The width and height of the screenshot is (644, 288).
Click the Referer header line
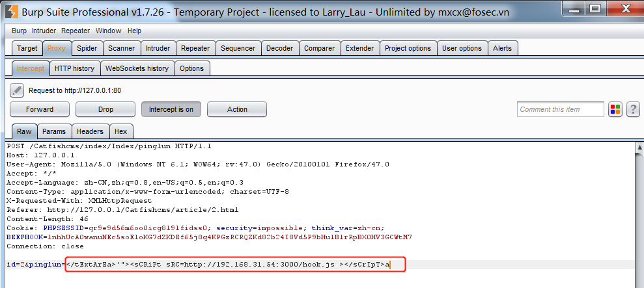pos(122,209)
